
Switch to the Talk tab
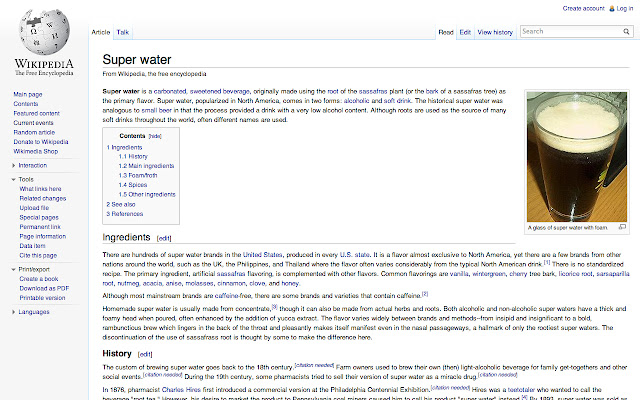122,32
